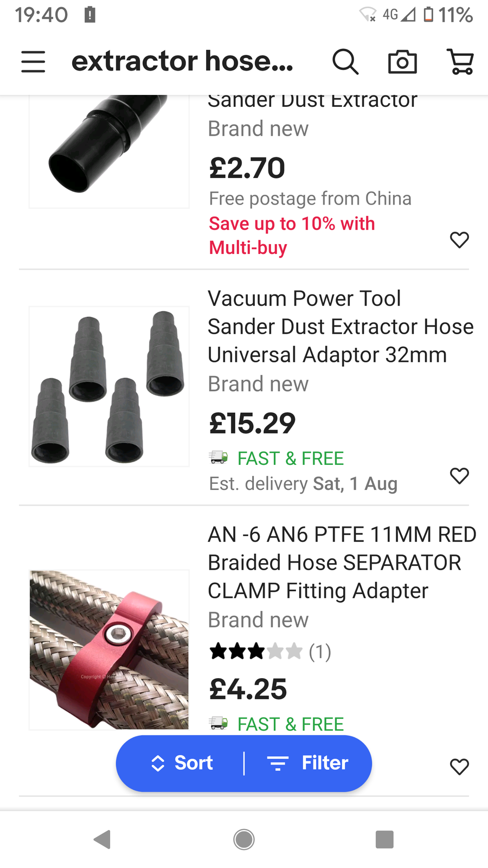488x868 pixels.
Task: Tap the search magnifier icon
Action: [345, 61]
